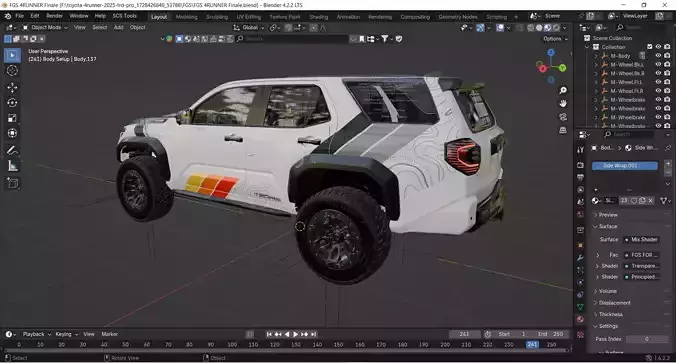The width and height of the screenshot is (676, 363).
Task: Open the Modifiers wrench properties tab
Action: [x=580, y=258]
